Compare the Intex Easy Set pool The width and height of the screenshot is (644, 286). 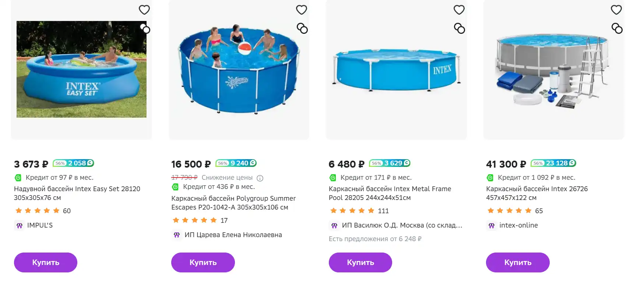coord(145,29)
